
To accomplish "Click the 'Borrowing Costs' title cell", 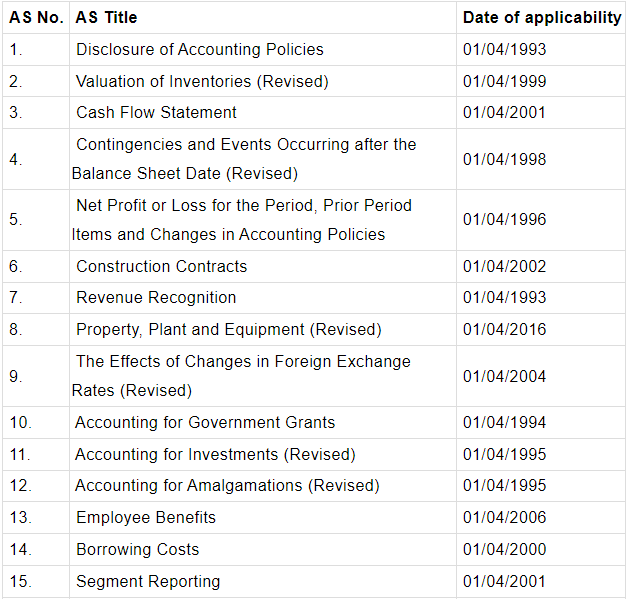I will point(138,549).
